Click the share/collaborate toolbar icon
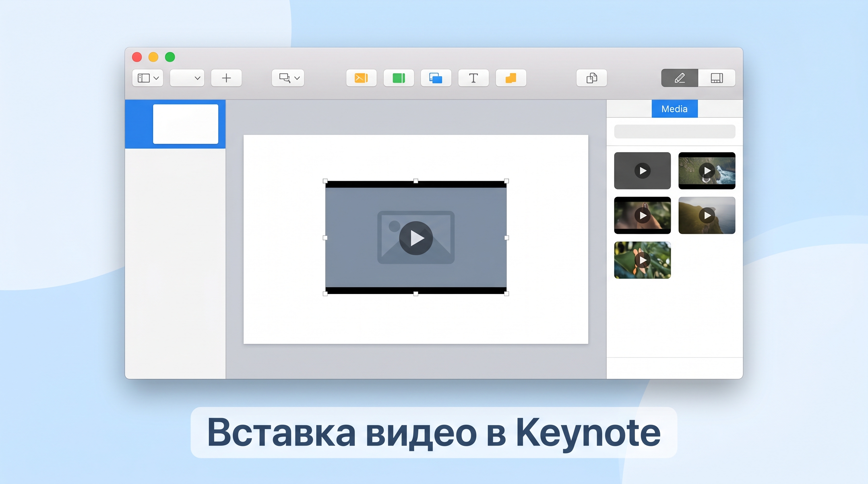This screenshot has width=868, height=484. point(592,78)
